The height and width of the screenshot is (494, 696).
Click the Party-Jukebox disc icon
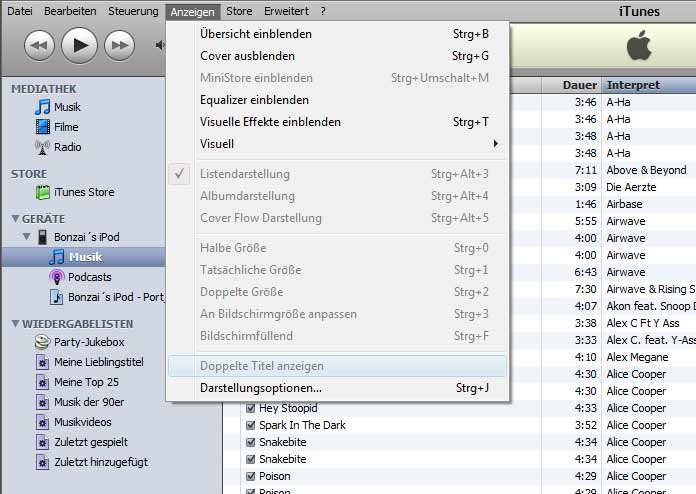point(43,342)
